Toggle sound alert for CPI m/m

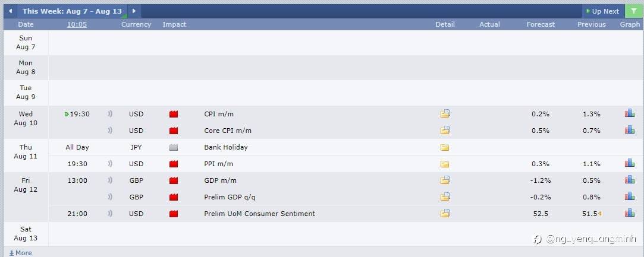click(110, 114)
